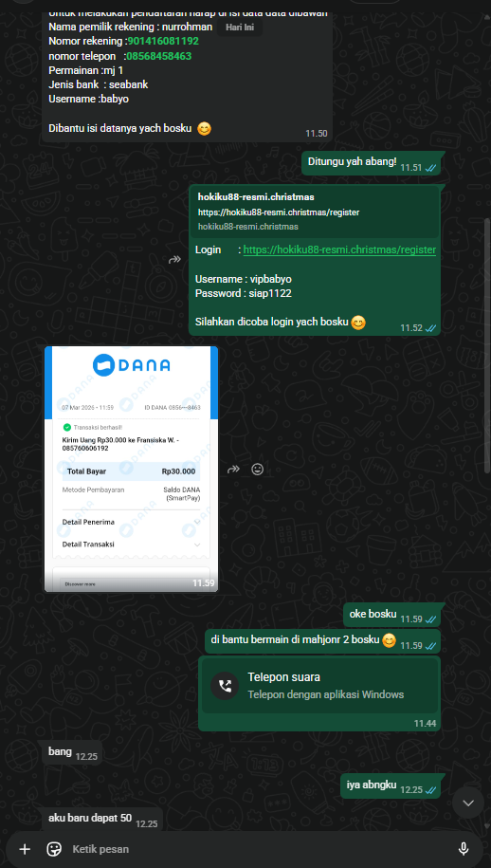This screenshot has width=491, height=868.
Task: Forward the login link message
Action: pyautogui.click(x=175, y=259)
